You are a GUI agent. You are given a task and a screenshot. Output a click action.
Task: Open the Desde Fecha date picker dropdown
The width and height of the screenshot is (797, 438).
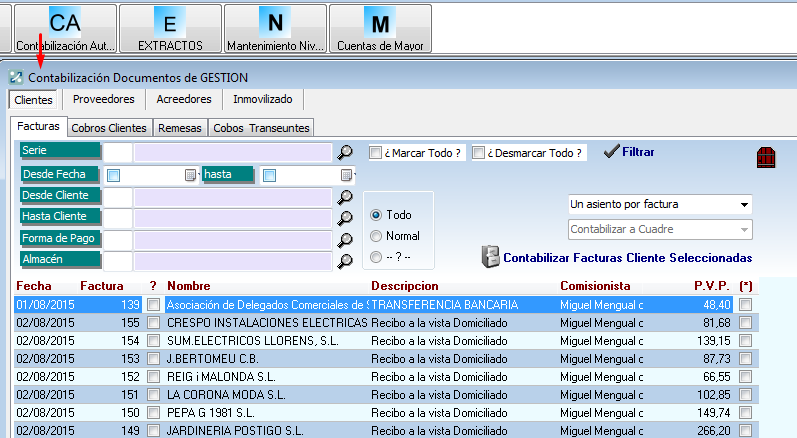(189, 176)
